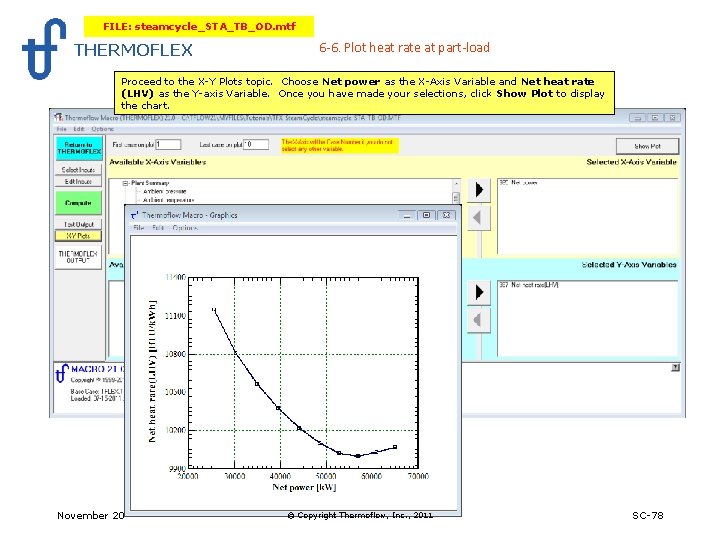The height and width of the screenshot is (540, 720).
Task: Click the X-Axis variables list scrollbar
Action: (x=456, y=191)
